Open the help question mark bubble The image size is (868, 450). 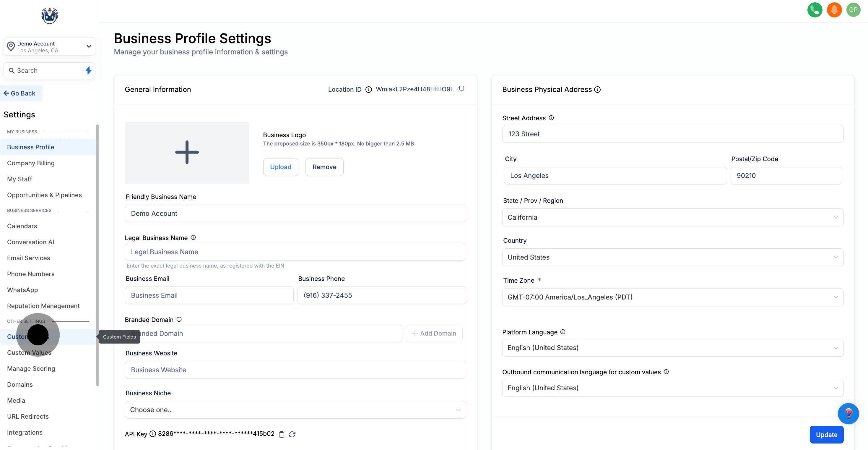coord(849,414)
